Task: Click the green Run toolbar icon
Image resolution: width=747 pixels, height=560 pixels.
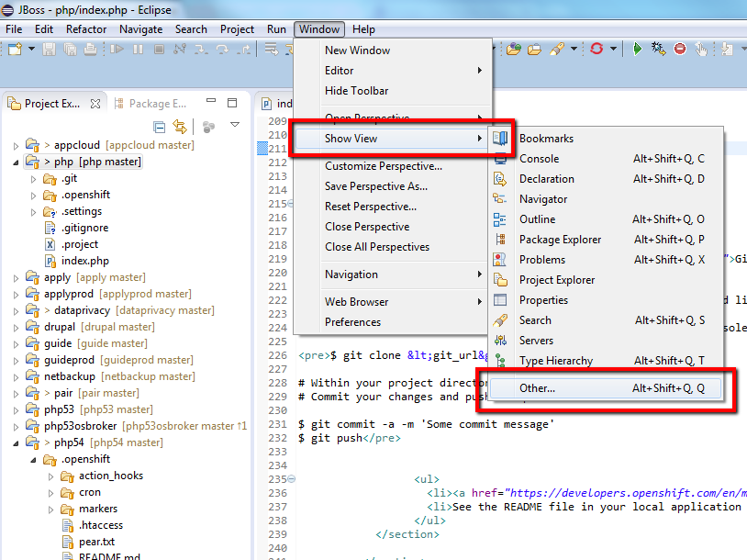Action: (x=637, y=49)
